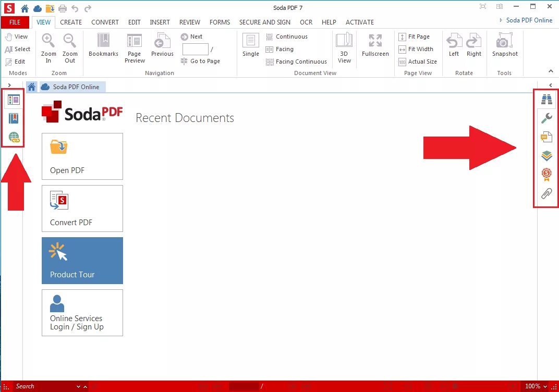This screenshot has width=559, height=392.
Task: Click the Home icon in quick access toolbar
Action: [25, 8]
